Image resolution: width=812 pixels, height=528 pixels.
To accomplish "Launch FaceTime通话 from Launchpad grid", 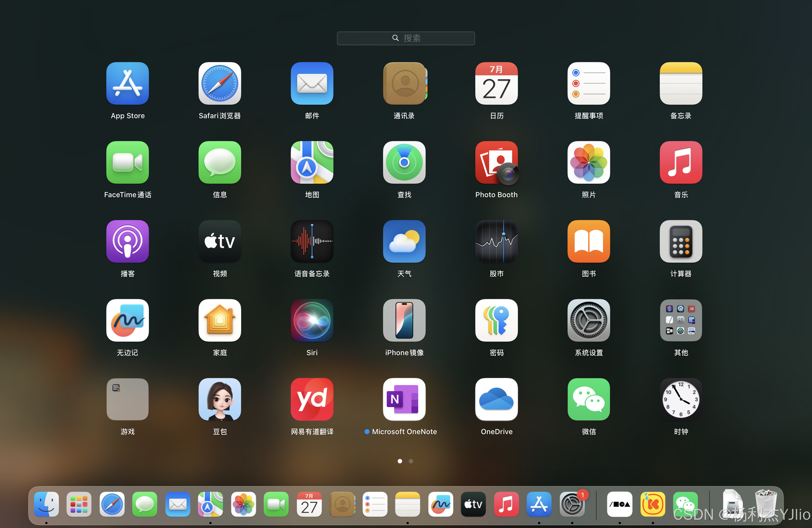I will pyautogui.click(x=128, y=162).
